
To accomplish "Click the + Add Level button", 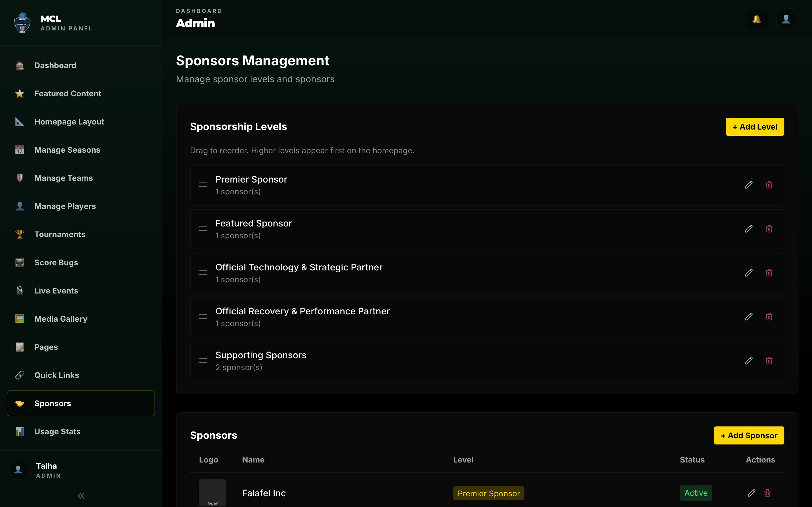I will (754, 127).
